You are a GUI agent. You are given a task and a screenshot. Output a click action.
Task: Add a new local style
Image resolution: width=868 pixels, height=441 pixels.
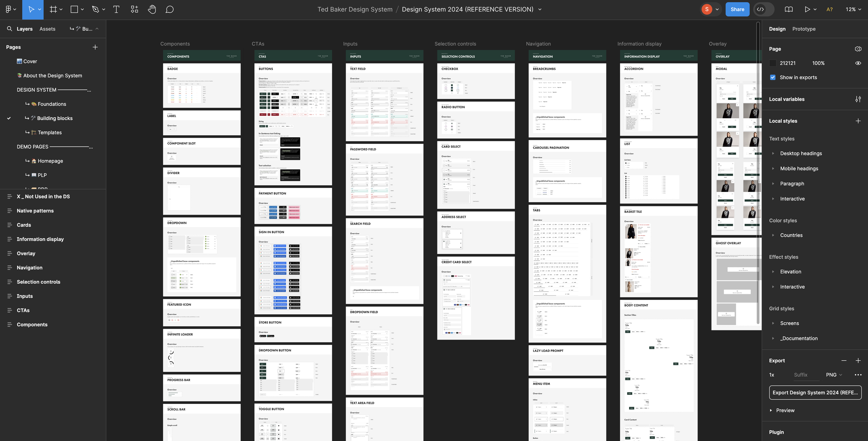[x=858, y=121]
